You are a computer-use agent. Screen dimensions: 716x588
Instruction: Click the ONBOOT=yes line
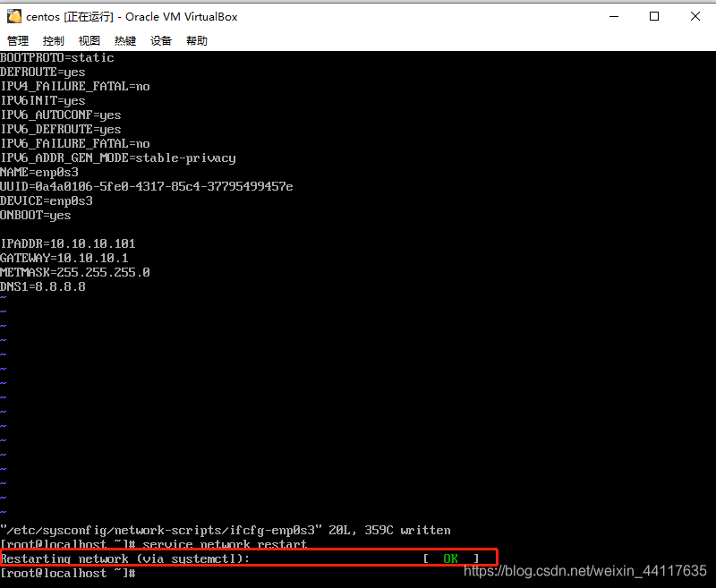[x=36, y=215]
